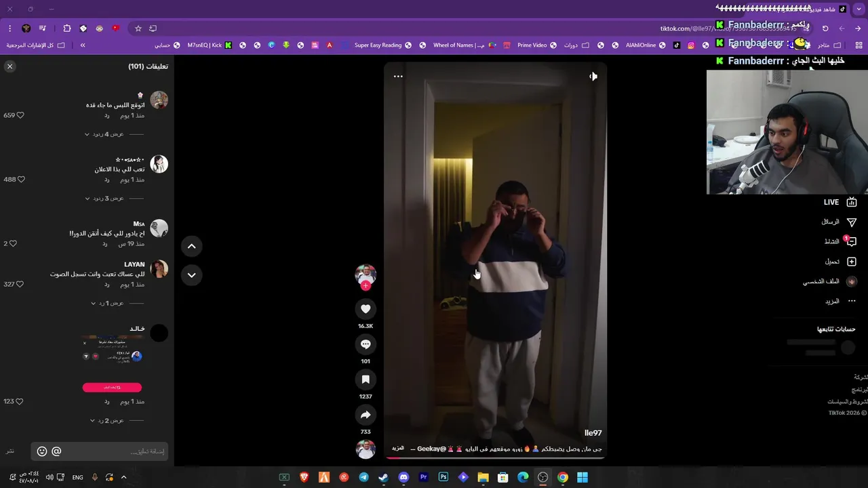Viewport: 868px width, 488px height.
Task: Click the lle97 username on the video
Action: click(x=593, y=433)
